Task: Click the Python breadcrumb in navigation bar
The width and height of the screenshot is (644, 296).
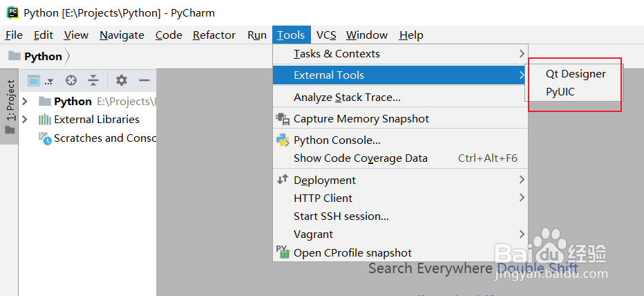Action: coord(43,56)
